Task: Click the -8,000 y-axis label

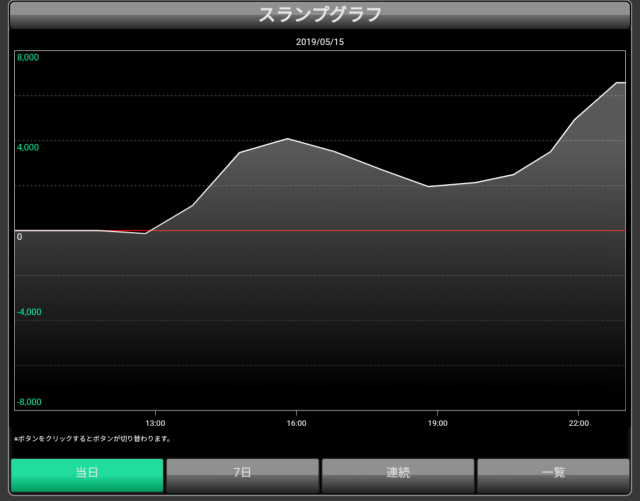Action: point(29,402)
